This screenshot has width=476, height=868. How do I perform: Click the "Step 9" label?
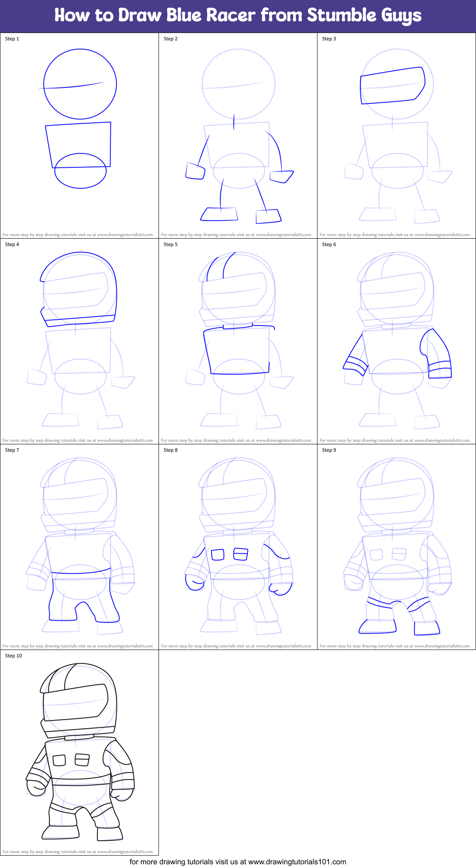coord(329,450)
